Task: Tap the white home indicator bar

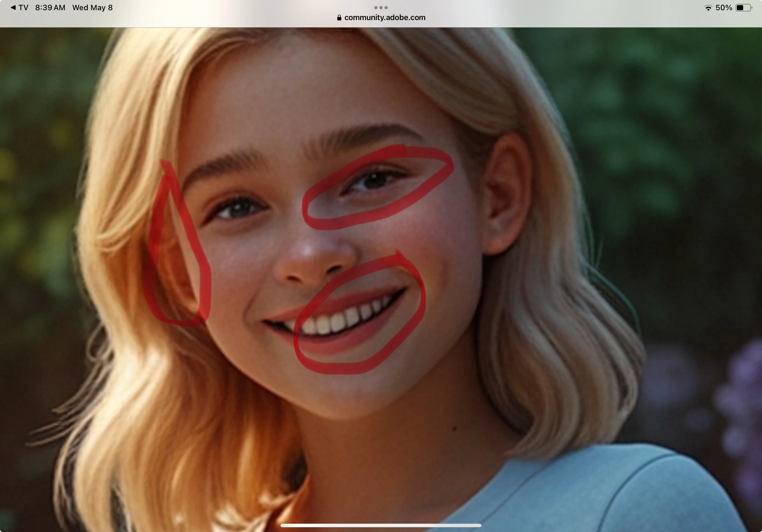Action: (381, 525)
